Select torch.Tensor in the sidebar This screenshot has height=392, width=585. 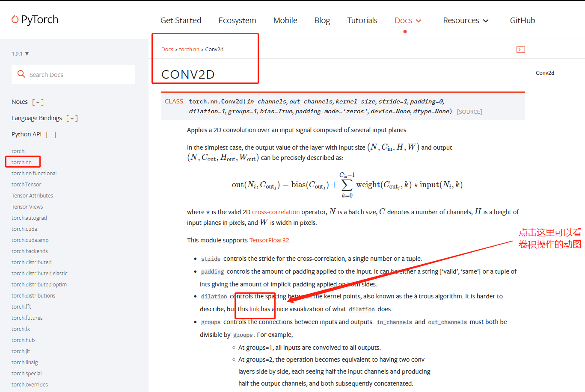[x=27, y=184]
